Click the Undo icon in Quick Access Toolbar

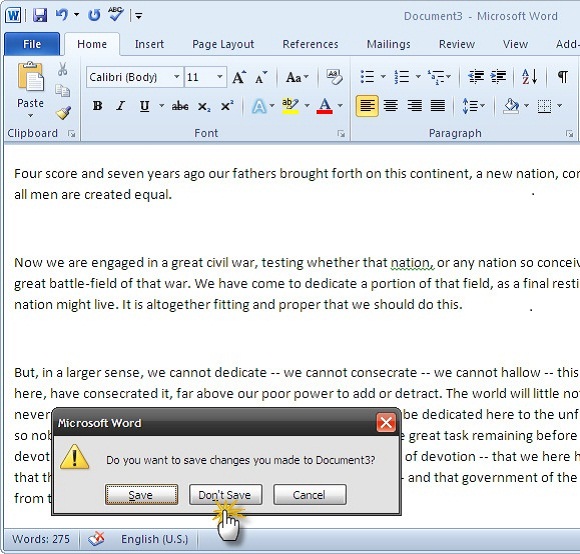pyautogui.click(x=62, y=15)
